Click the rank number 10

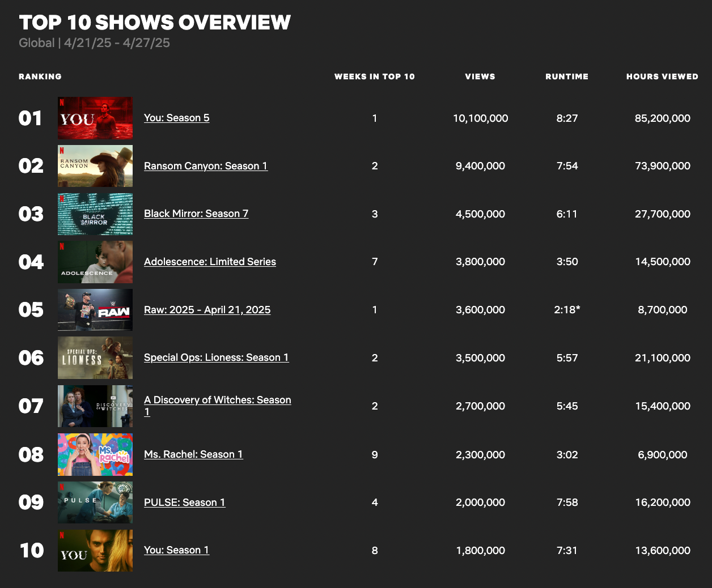point(32,551)
